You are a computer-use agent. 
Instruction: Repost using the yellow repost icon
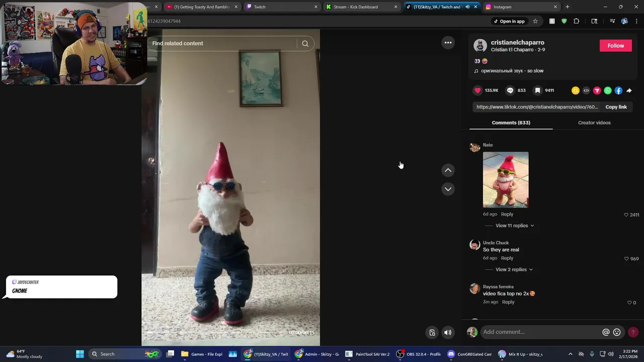(576, 90)
